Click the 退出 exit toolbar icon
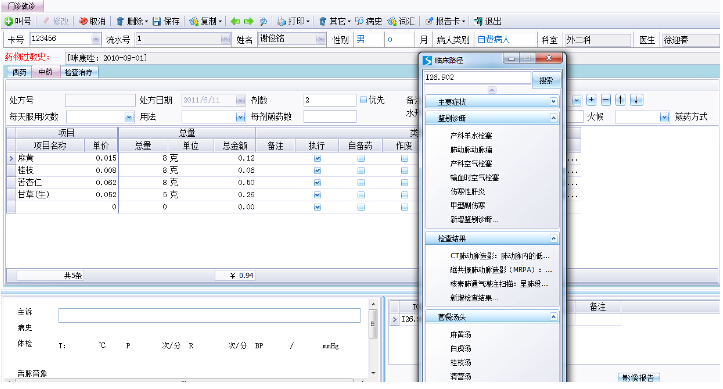 point(478,21)
